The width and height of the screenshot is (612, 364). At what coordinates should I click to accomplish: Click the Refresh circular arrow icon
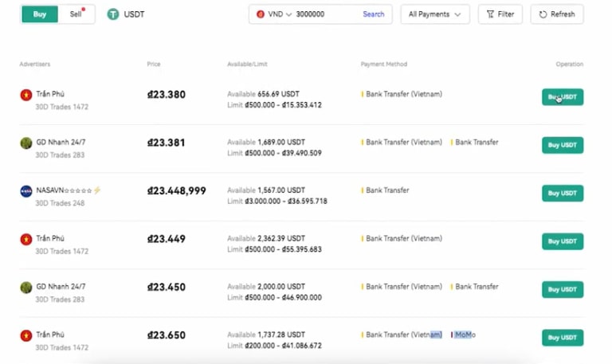pyautogui.click(x=543, y=14)
